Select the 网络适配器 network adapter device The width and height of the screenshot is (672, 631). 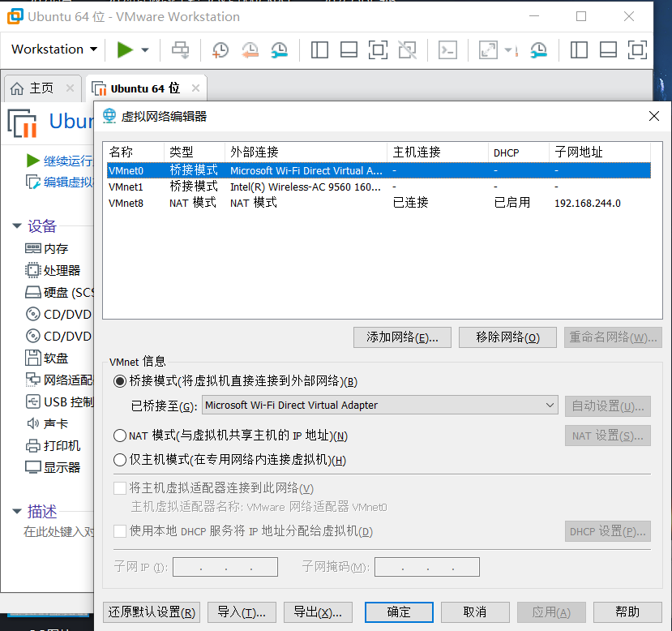(59, 380)
